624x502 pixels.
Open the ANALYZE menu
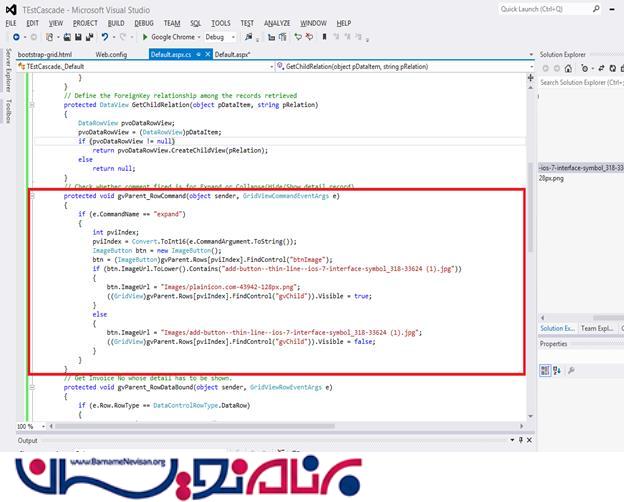277,22
